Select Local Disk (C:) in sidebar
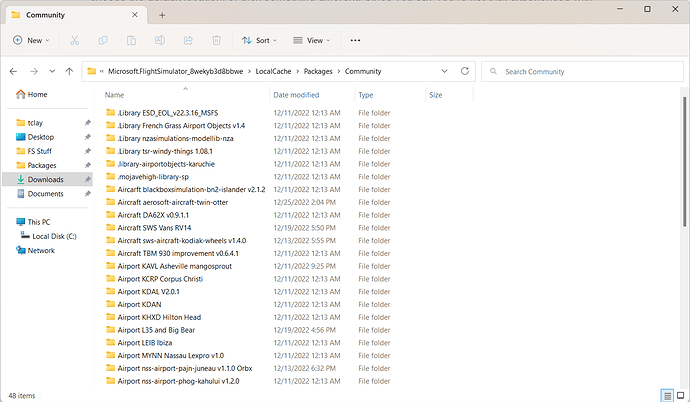Viewport: 690px width, 402px height. click(54, 236)
